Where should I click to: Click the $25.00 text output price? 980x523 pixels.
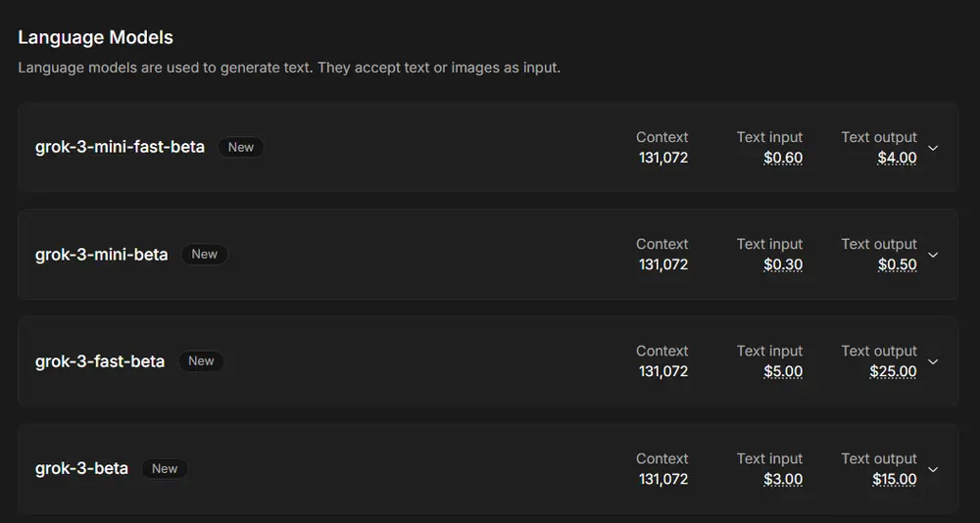tap(893, 371)
